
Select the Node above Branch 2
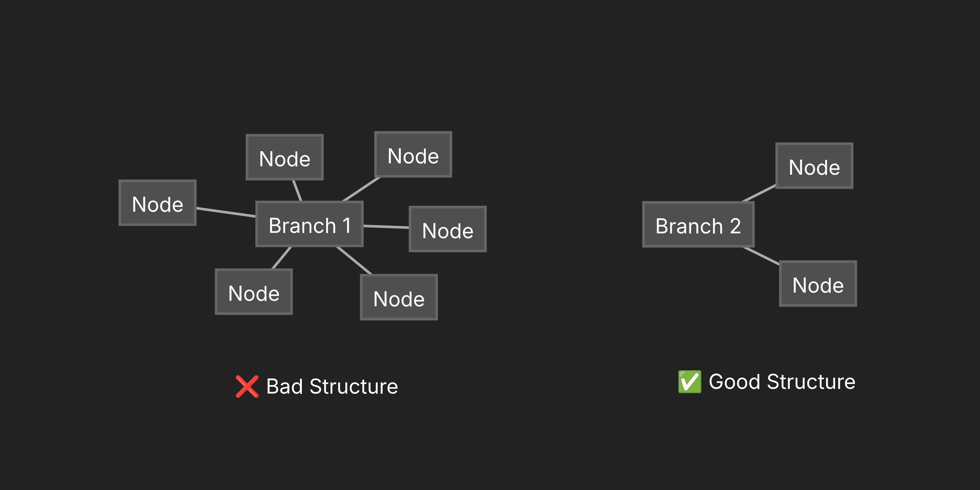point(814,166)
